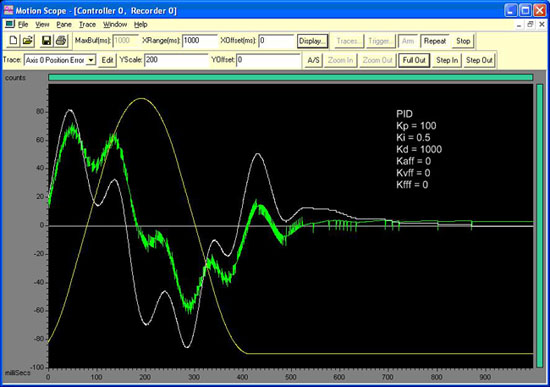The height and width of the screenshot is (387, 550).
Task: Click the Trigger... button
Action: click(380, 41)
